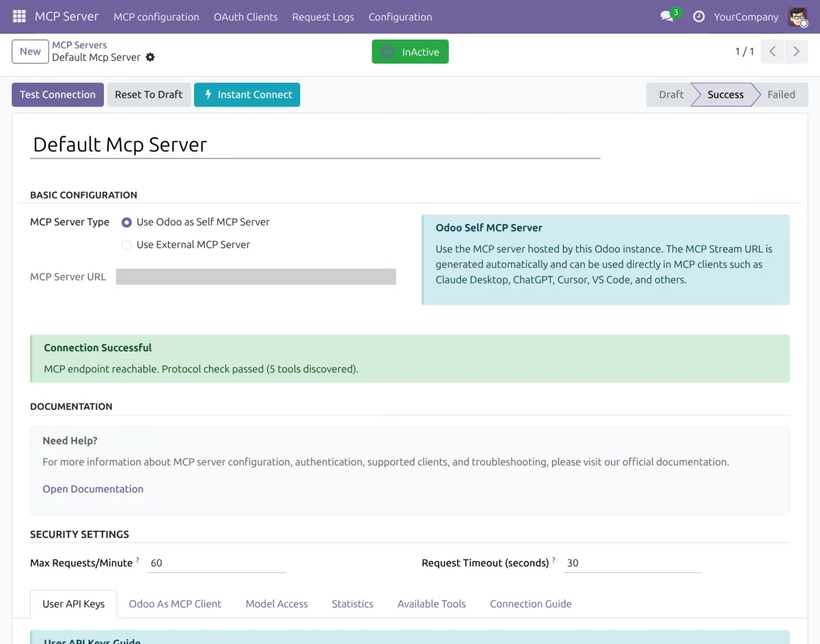Open the MCP configuration menu

click(x=156, y=17)
